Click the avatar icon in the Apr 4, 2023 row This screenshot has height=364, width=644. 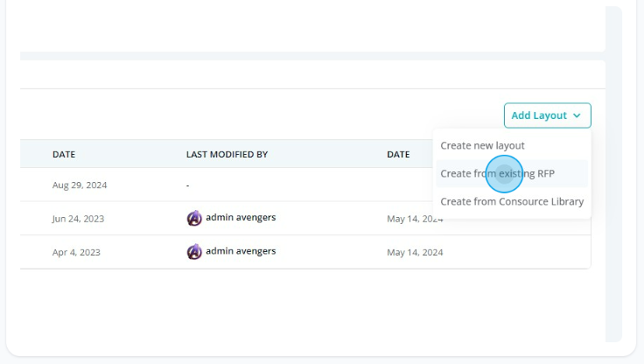coord(194,252)
